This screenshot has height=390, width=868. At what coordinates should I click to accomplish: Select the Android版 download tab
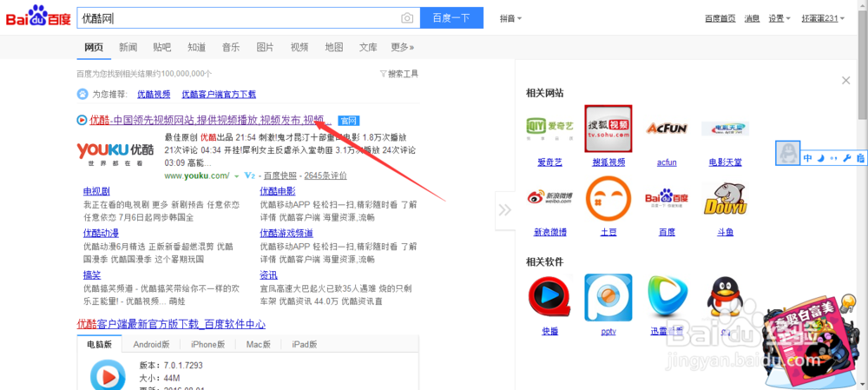pos(151,344)
